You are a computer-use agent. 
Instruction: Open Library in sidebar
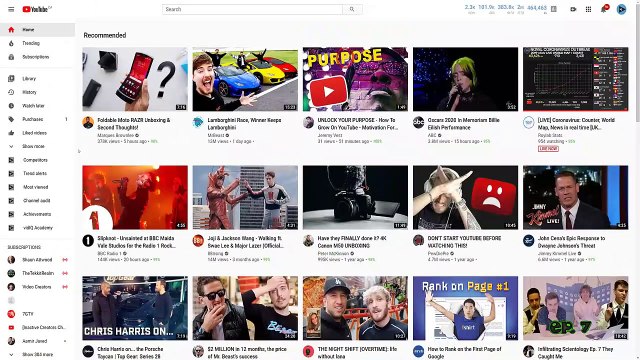click(37, 78)
